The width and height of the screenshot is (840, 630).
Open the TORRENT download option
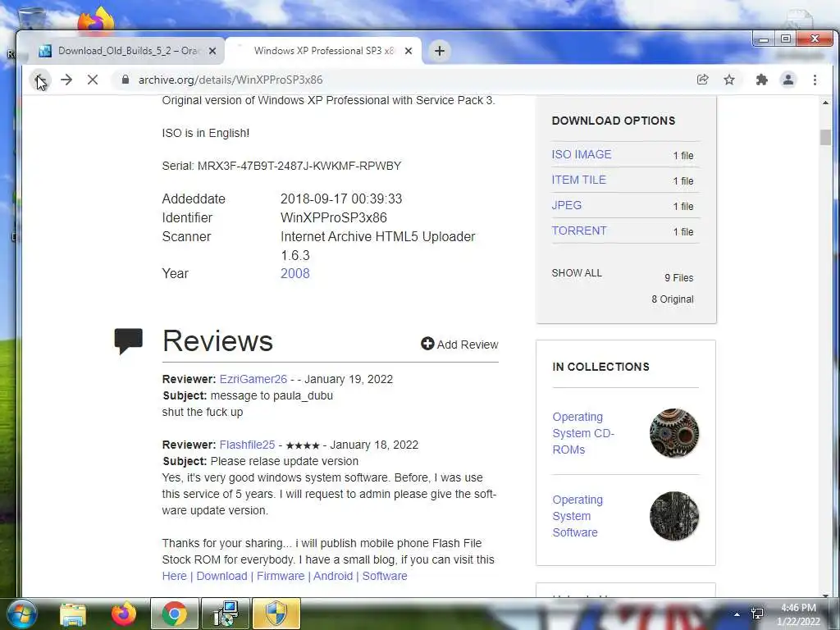click(x=579, y=231)
